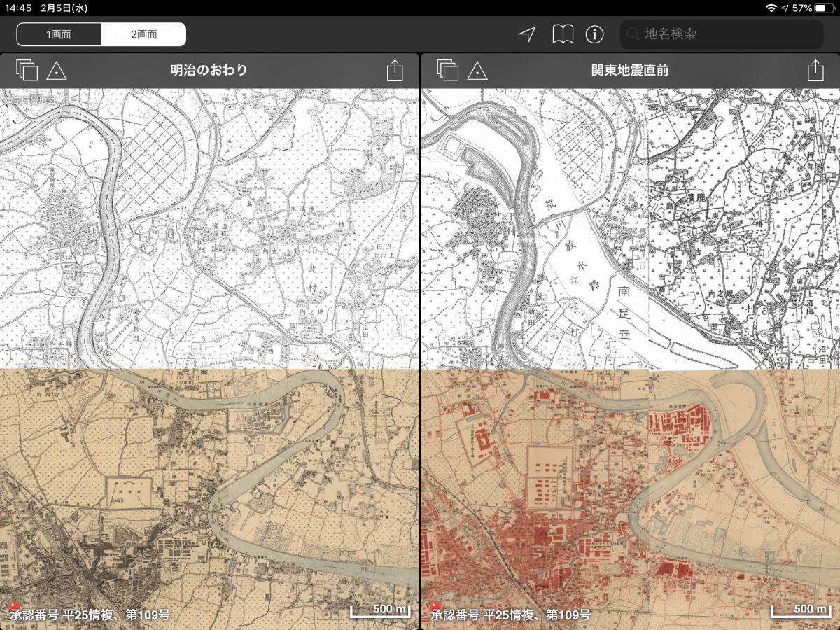The width and height of the screenshot is (840, 630).
Task: Tap right pane layers stack icon
Action: click(447, 70)
